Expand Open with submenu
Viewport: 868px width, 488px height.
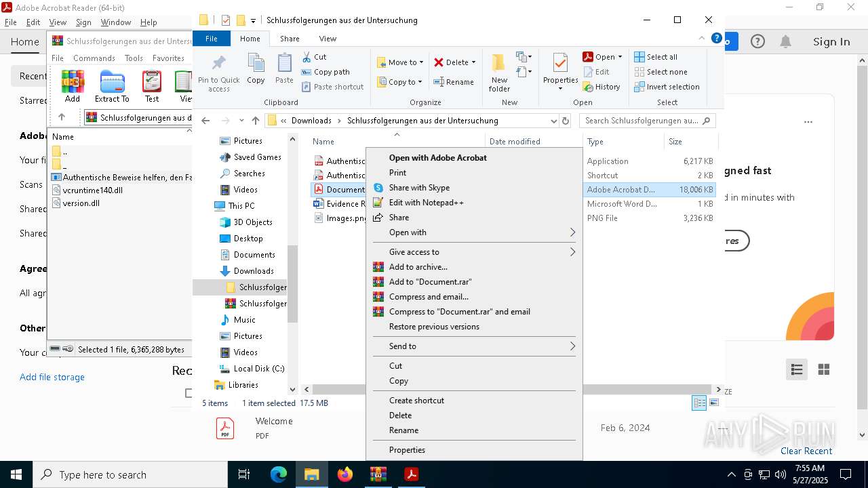473,232
